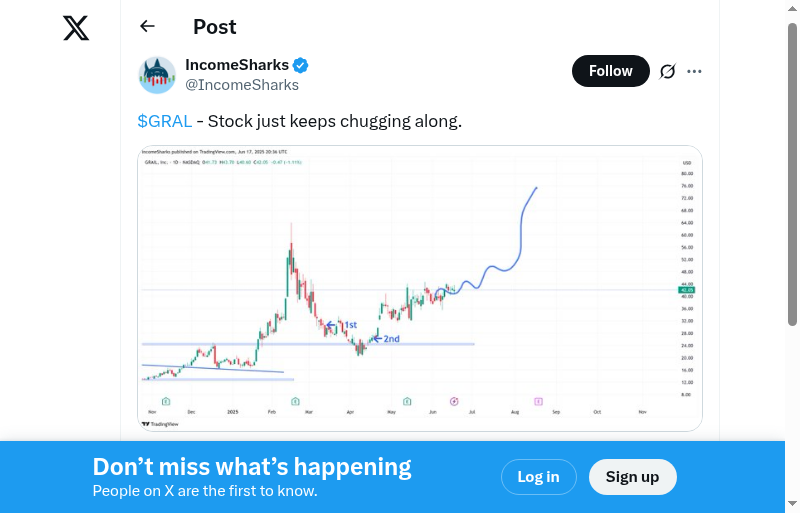The image size is (800, 513).
Task: Click the "2nd" annotation on chart
Action: (x=392, y=339)
